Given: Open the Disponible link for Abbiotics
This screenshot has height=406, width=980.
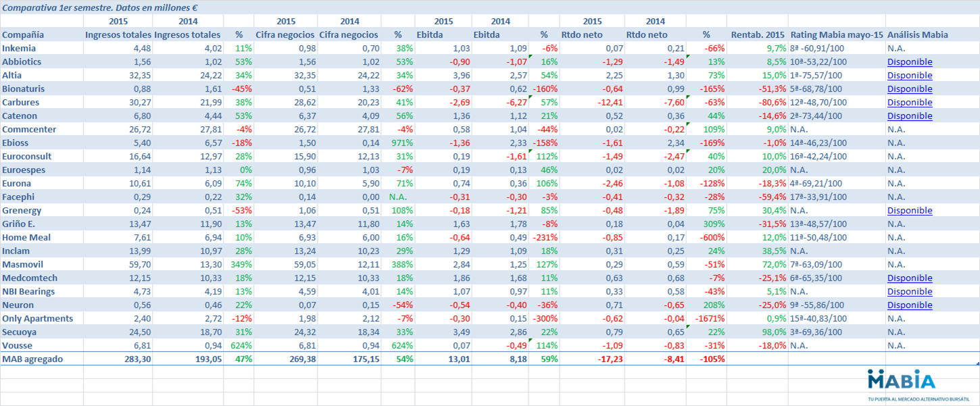Looking at the screenshot, I should tap(910, 61).
